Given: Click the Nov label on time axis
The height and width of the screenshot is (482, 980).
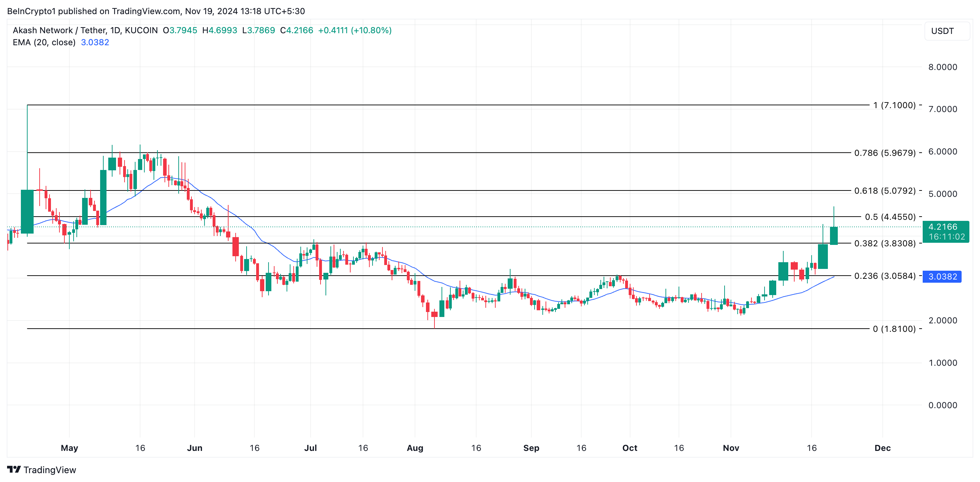Looking at the screenshot, I should 731,448.
